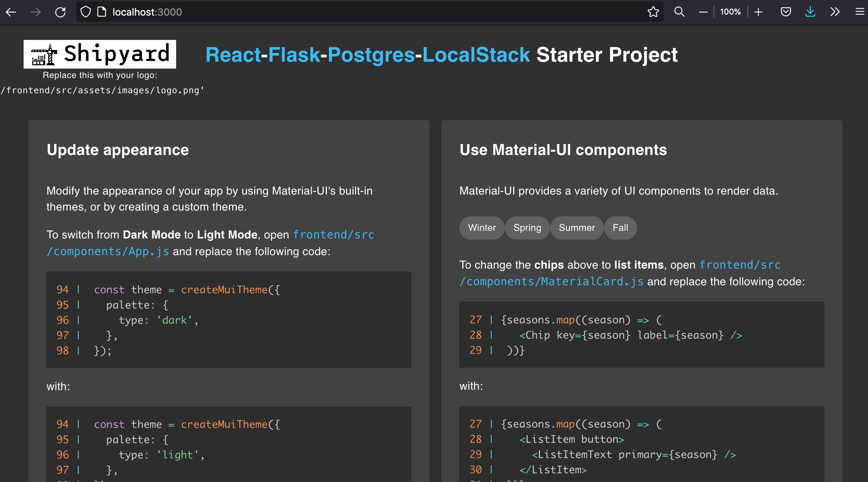Viewport: 868px width, 482px height.
Task: Open the magnifier search icon in the toolbar
Action: click(679, 12)
